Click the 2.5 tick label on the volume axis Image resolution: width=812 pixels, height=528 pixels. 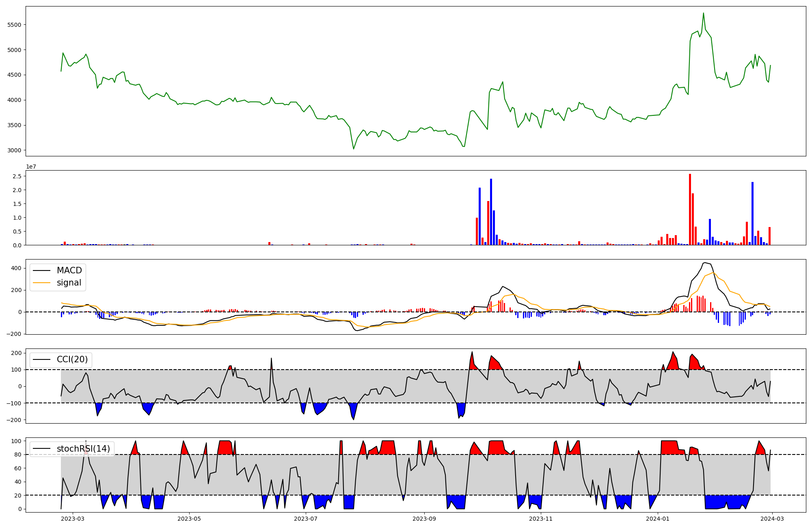pos(17,176)
